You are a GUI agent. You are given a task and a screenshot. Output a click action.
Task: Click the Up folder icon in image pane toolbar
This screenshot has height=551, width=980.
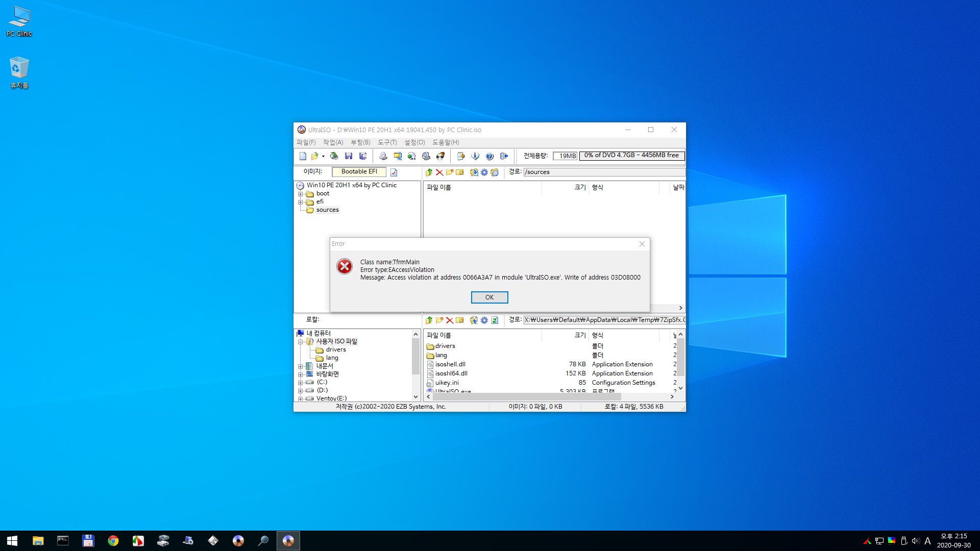click(429, 172)
